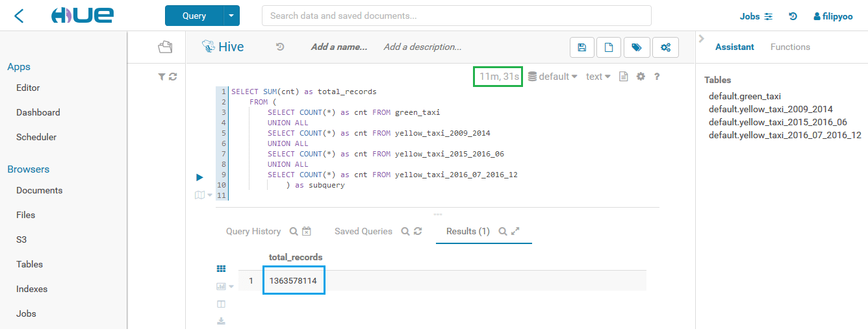Search results magnifier icon
Viewport: 868px width, 331px height.
(502, 231)
